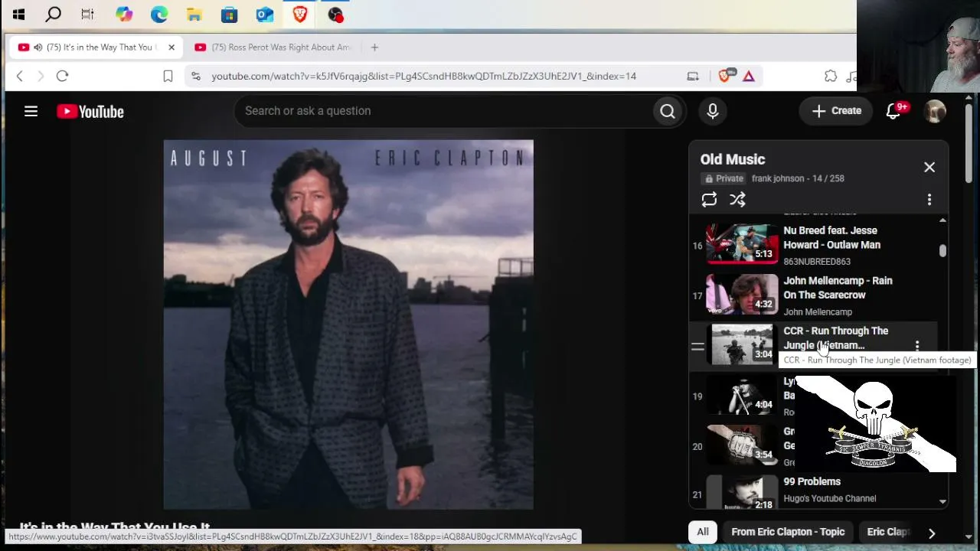Select the truncated Eric Clap chip
The height and width of the screenshot is (551, 980).
point(887,532)
